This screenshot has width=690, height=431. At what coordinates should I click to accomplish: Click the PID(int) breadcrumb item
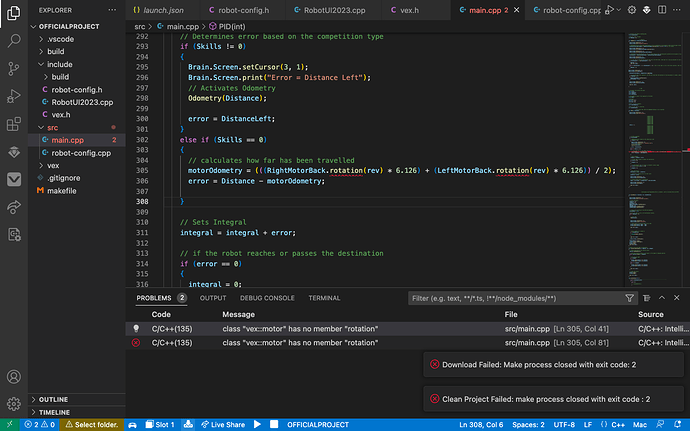coord(228,26)
